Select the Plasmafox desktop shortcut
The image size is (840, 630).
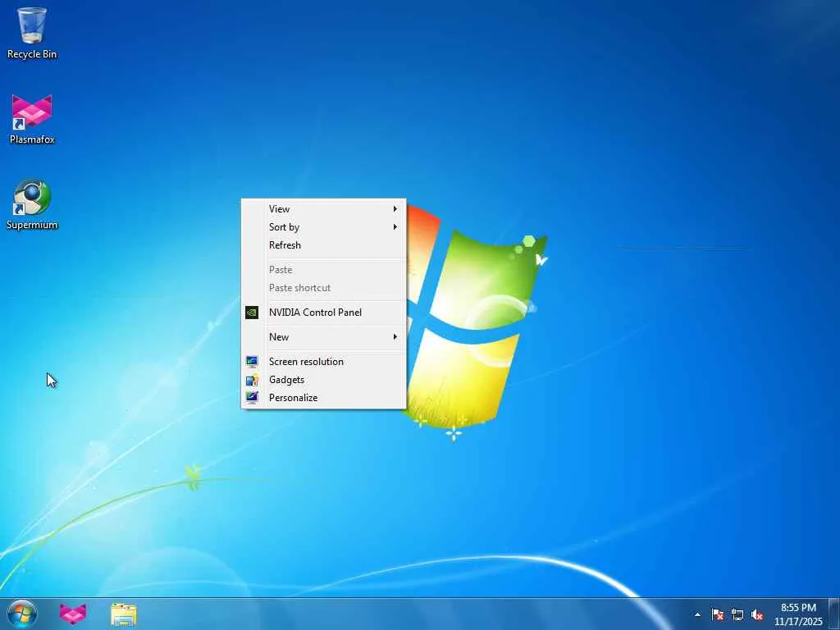point(32,119)
